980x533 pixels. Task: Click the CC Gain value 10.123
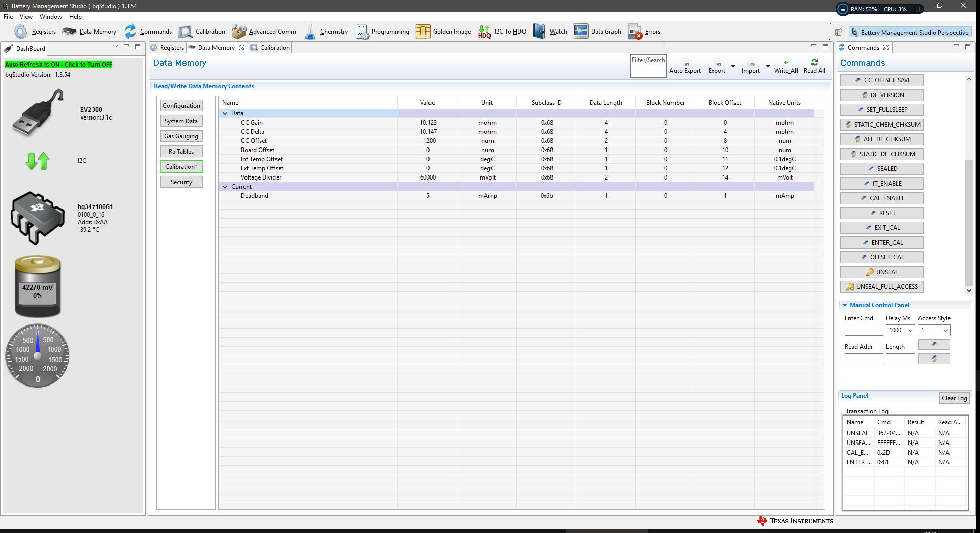click(x=428, y=123)
